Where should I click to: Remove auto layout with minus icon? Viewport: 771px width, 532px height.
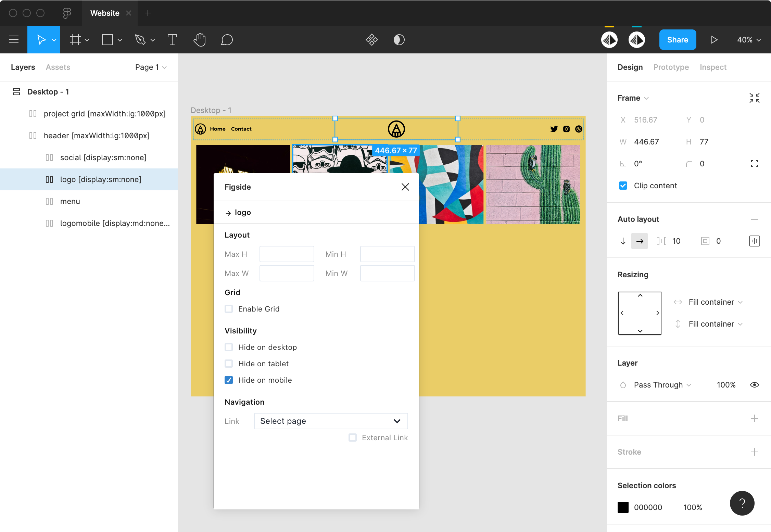point(755,219)
